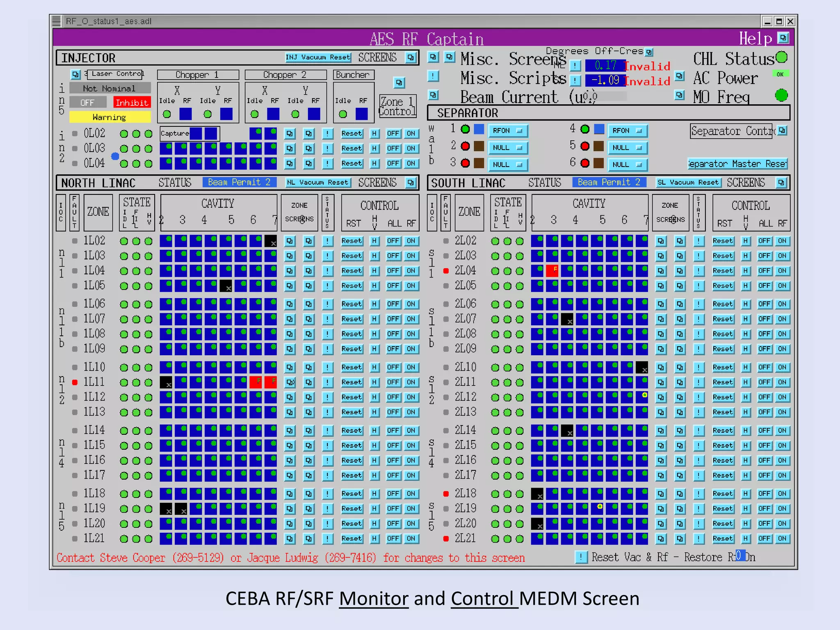Open the Laser Control display icon
Screen dimensions: 840x630
click(75, 74)
